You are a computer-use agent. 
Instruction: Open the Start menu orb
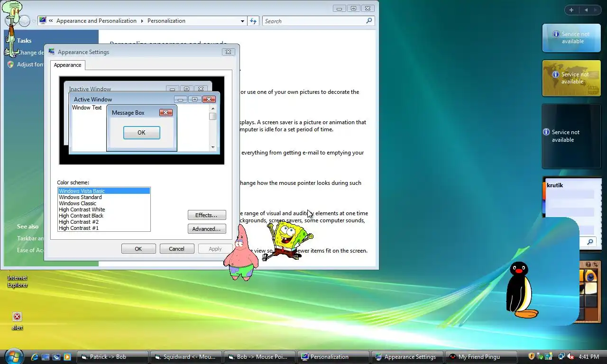click(x=13, y=356)
